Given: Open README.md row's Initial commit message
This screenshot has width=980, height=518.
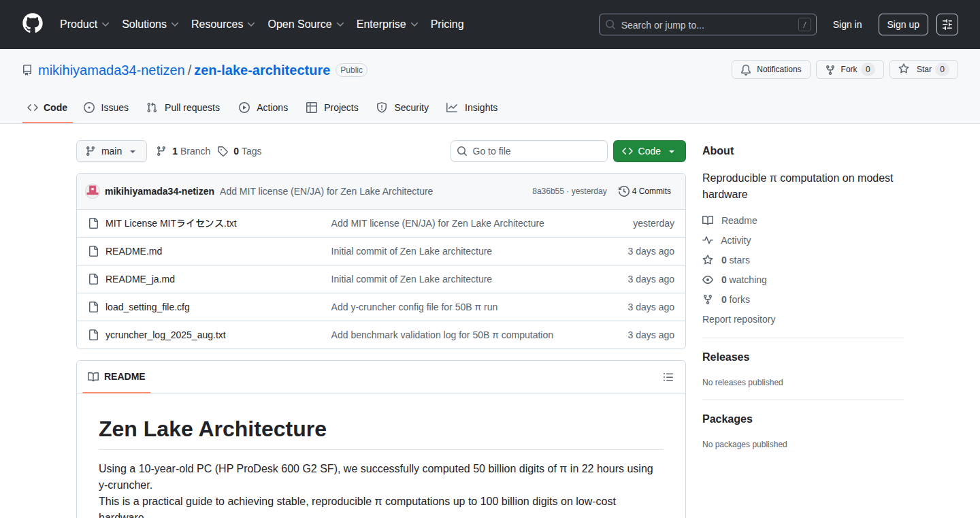Looking at the screenshot, I should click(412, 251).
